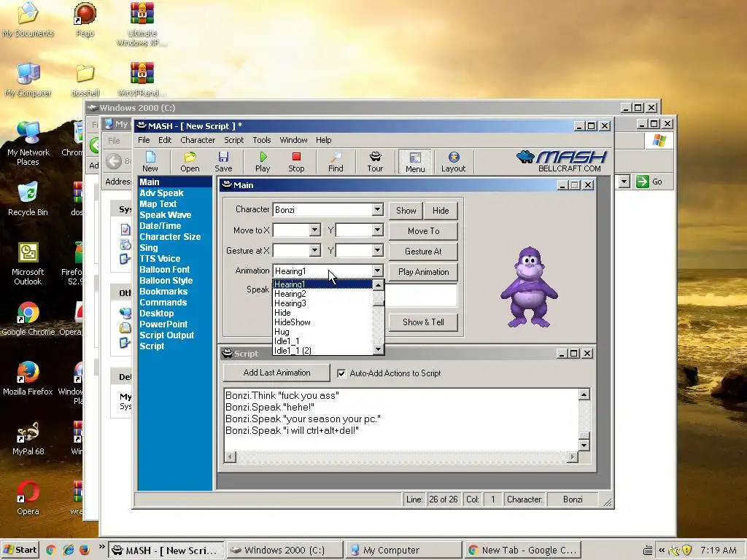Click the Gesture At button
The image size is (747, 560).
click(x=423, y=252)
